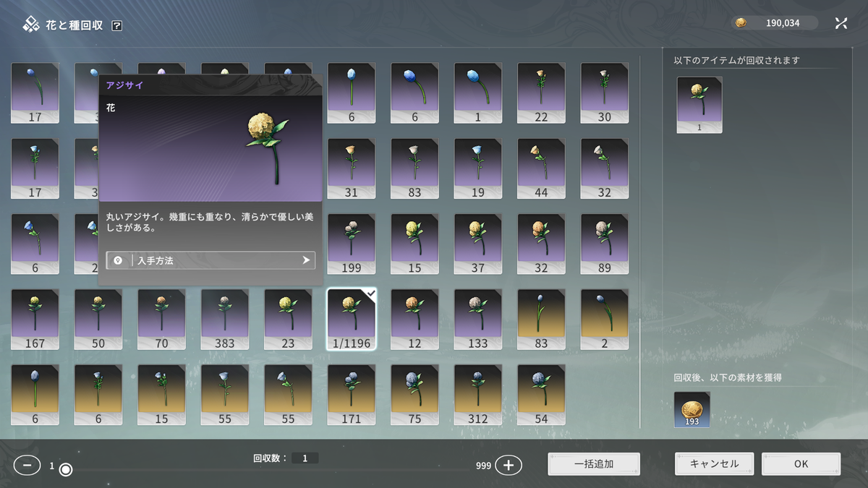Pick the flower card with count 70

click(161, 320)
